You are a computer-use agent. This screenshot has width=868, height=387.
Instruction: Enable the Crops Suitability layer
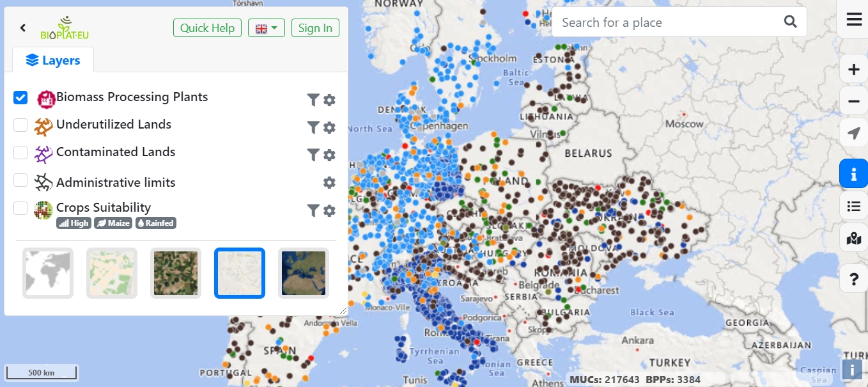coord(20,207)
